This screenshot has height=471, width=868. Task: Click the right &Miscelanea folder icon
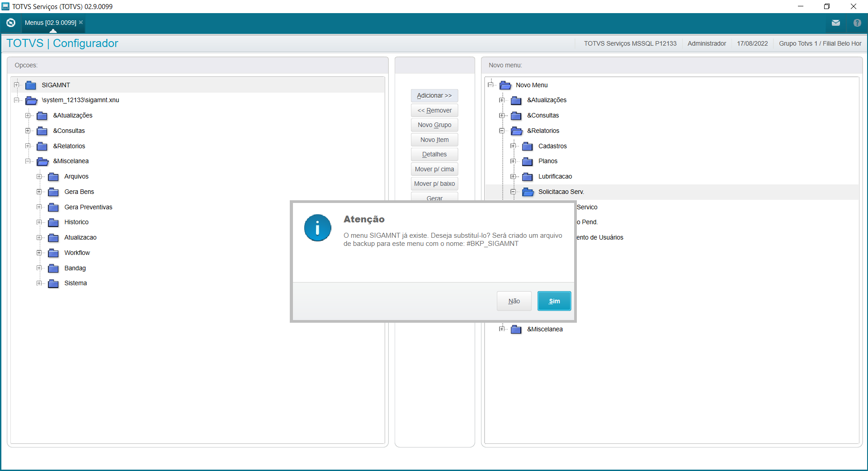coord(516,330)
